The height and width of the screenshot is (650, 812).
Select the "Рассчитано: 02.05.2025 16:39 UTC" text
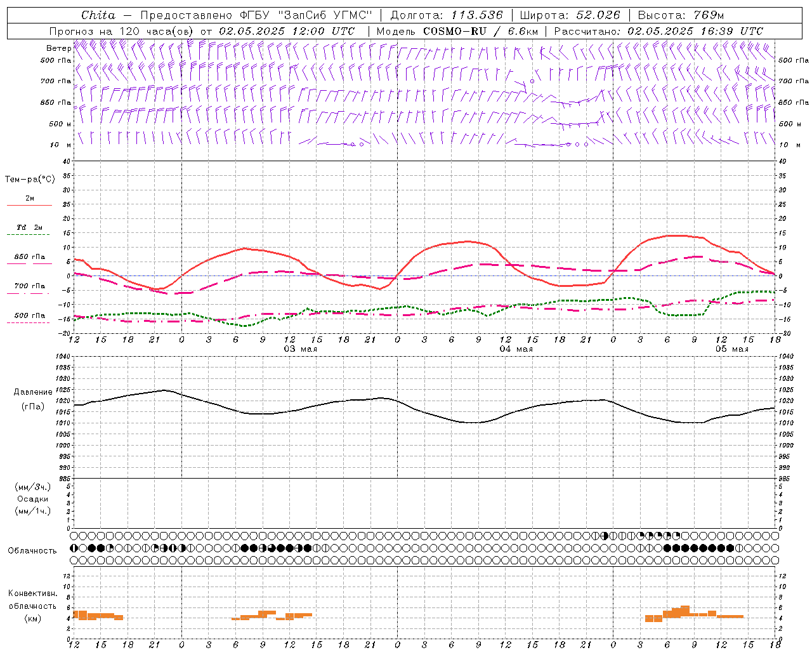[x=658, y=31]
